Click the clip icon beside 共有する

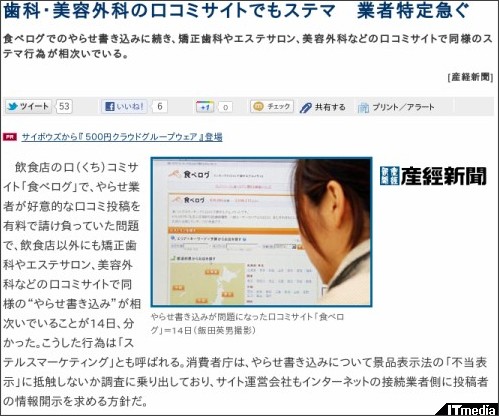pos(305,107)
